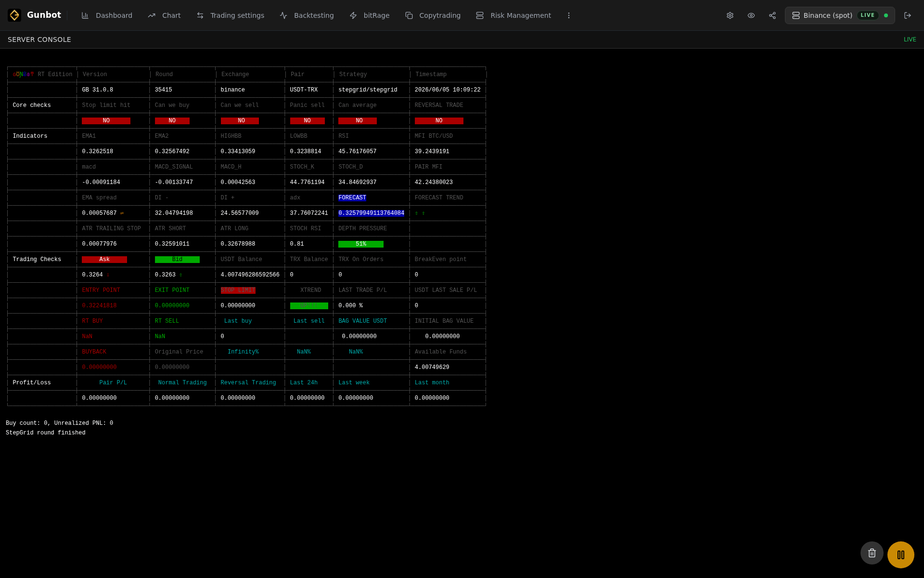Click the version value GB 31.0.8
Screen dimensions: 924x578
98,90
